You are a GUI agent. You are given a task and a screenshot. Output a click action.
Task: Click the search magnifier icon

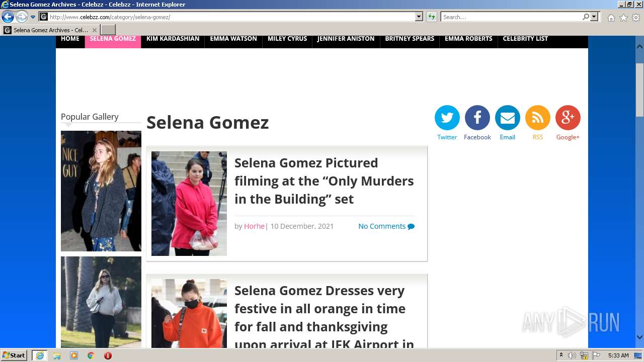(x=586, y=17)
